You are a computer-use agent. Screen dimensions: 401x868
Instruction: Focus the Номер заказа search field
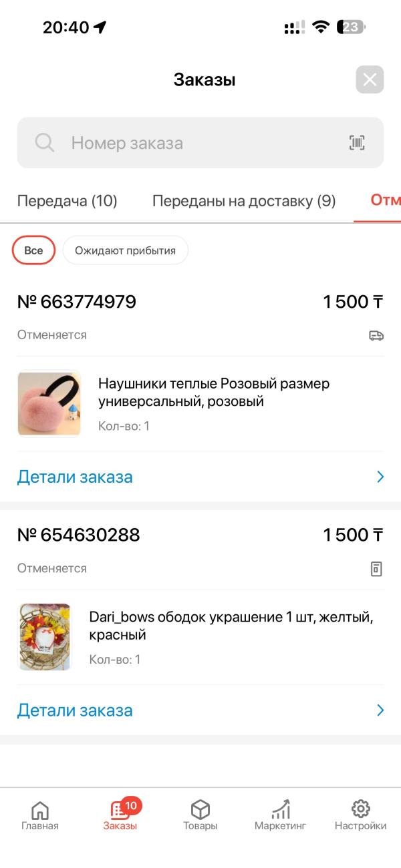(200, 142)
